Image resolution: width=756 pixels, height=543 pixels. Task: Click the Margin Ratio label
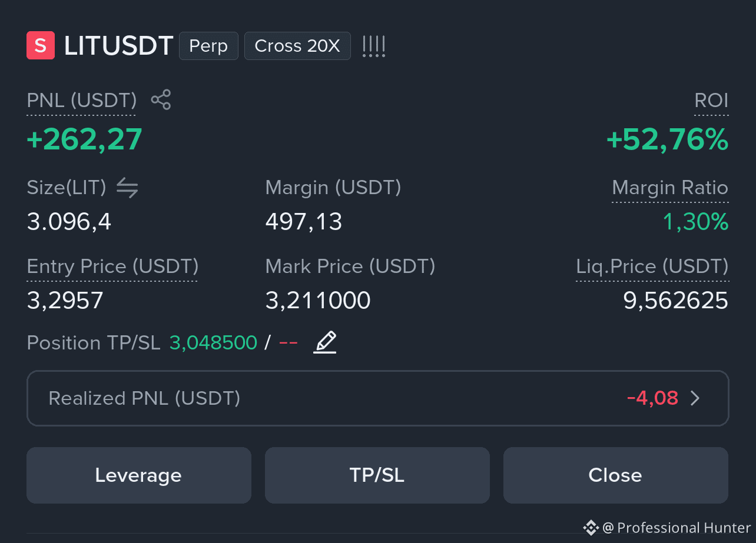(x=670, y=188)
